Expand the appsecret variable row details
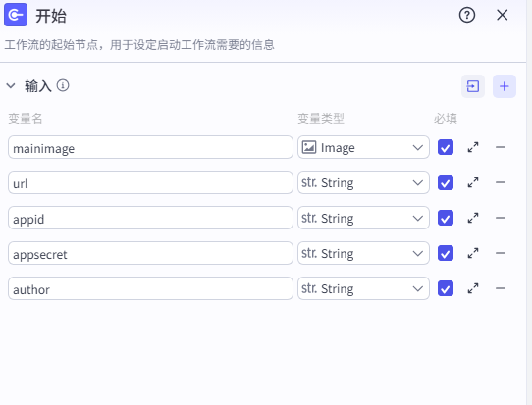 pyautogui.click(x=473, y=253)
